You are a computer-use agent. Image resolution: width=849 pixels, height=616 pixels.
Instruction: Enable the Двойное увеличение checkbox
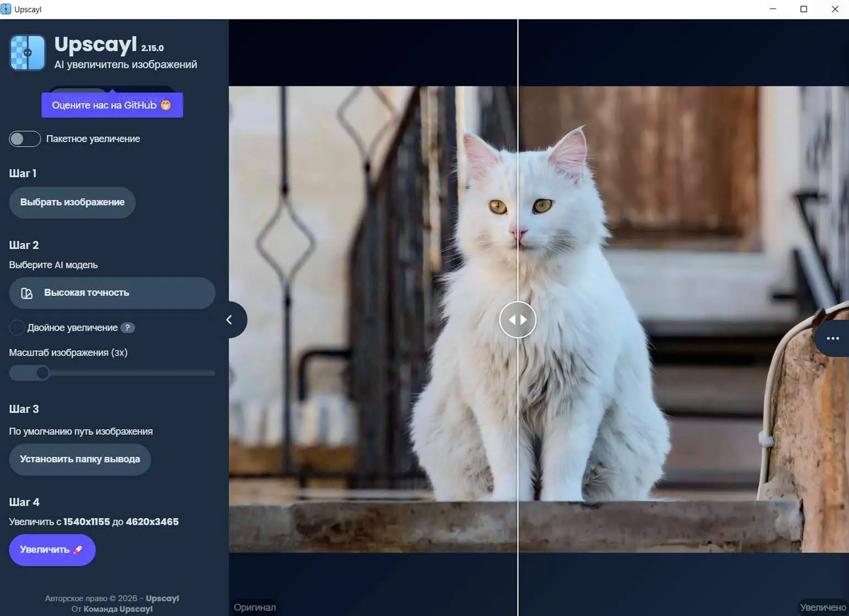(17, 328)
